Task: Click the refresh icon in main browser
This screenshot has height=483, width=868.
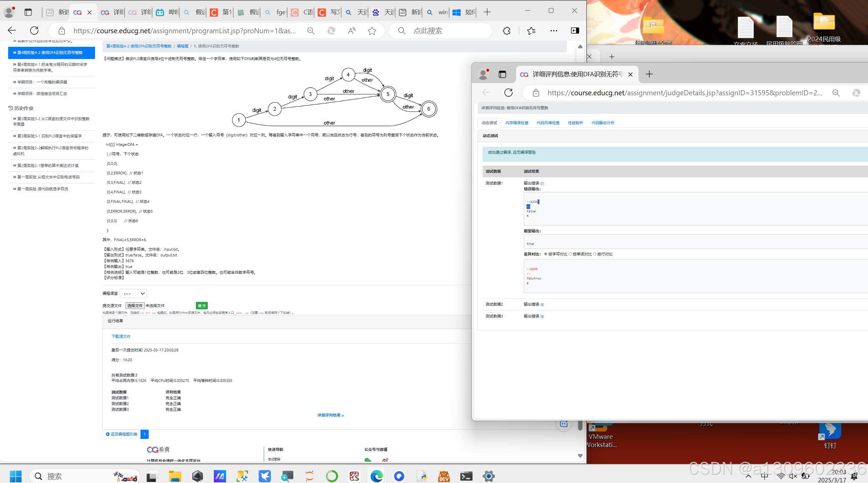Action: click(34, 31)
